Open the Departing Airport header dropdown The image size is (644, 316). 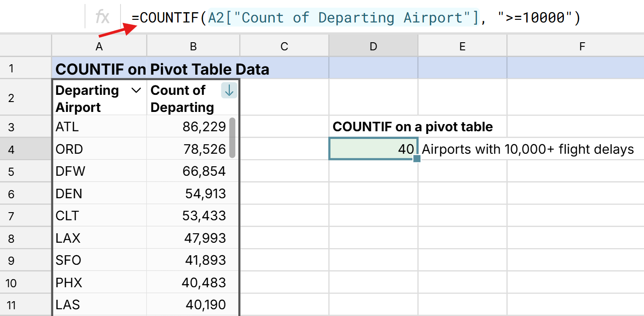(136, 90)
